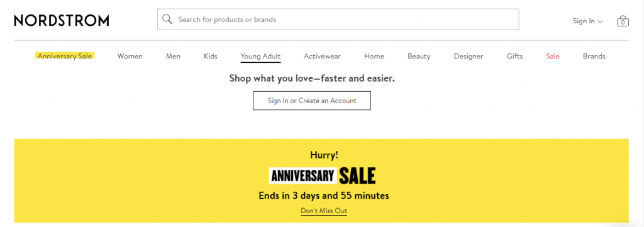644x227 pixels.
Task: Open the red Sale link
Action: click(x=553, y=56)
